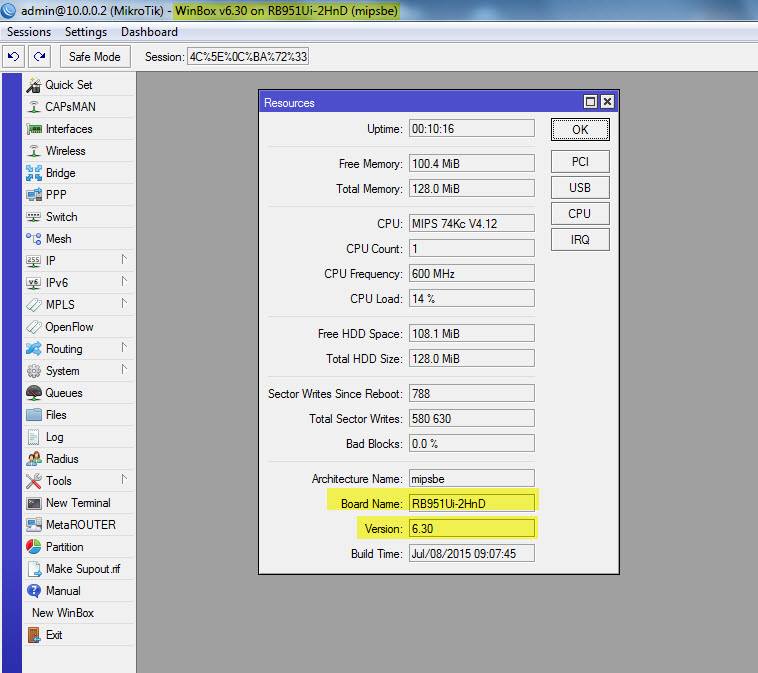This screenshot has height=673, width=758.
Task: Maximize the Resources window
Action: pyautogui.click(x=590, y=102)
